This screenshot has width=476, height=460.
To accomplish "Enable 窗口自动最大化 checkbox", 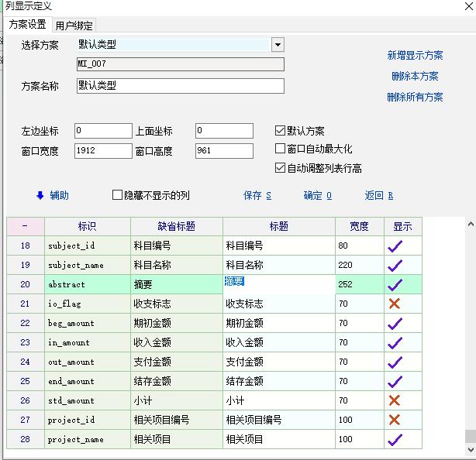I will click(x=281, y=149).
